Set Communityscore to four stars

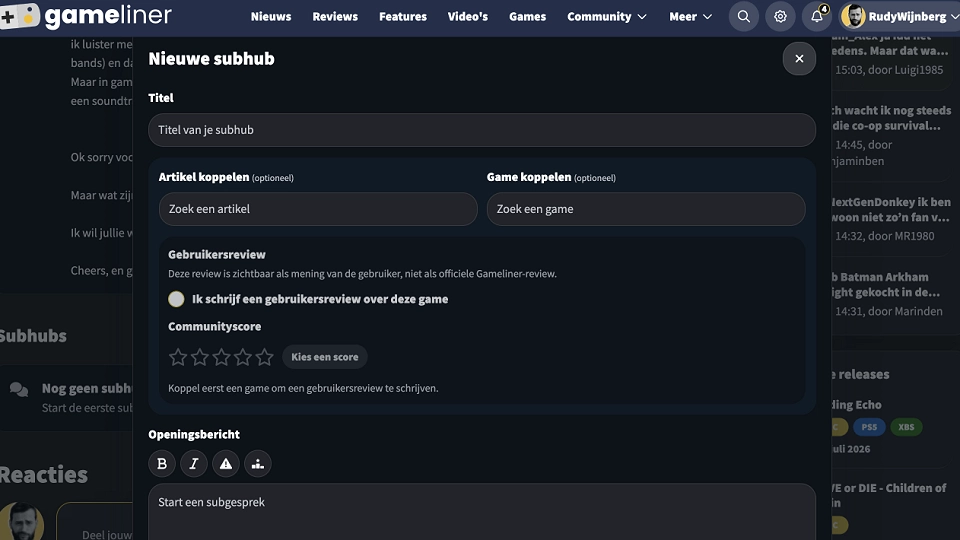coord(243,357)
